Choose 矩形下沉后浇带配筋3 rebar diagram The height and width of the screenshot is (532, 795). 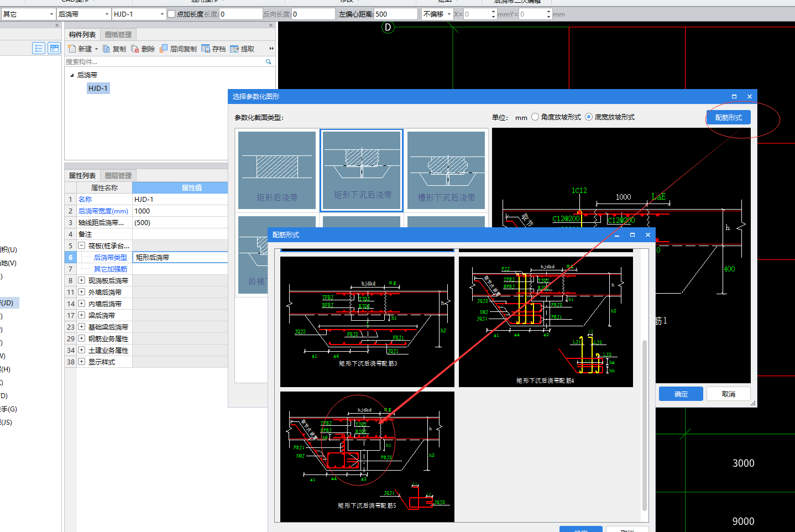pyautogui.click(x=367, y=322)
